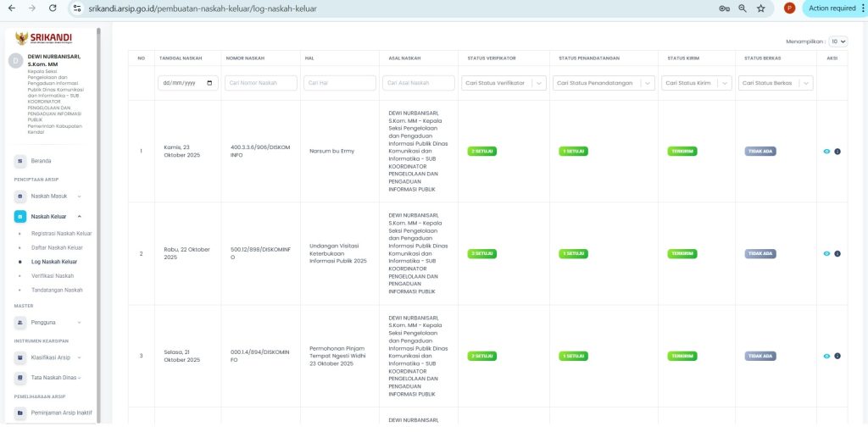Image resolution: width=868 pixels, height=432 pixels.
Task: Open the Cari Status Penandatangan dropdown
Action: [x=604, y=83]
